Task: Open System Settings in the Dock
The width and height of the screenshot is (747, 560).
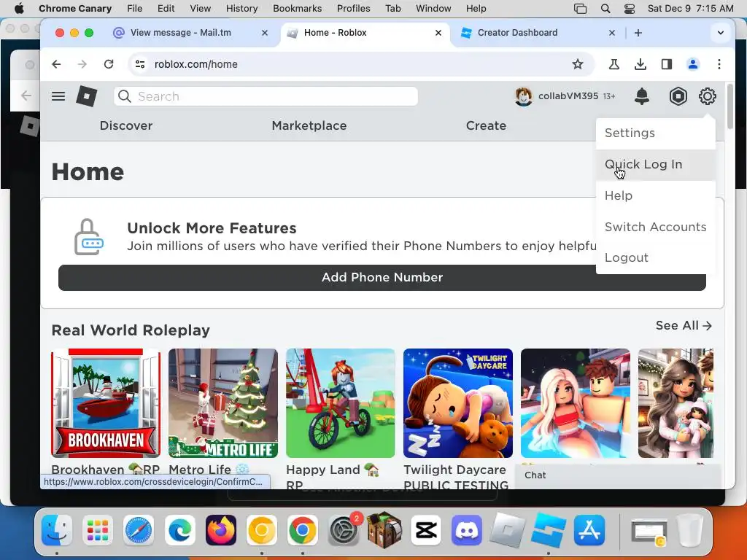Action: [344, 530]
